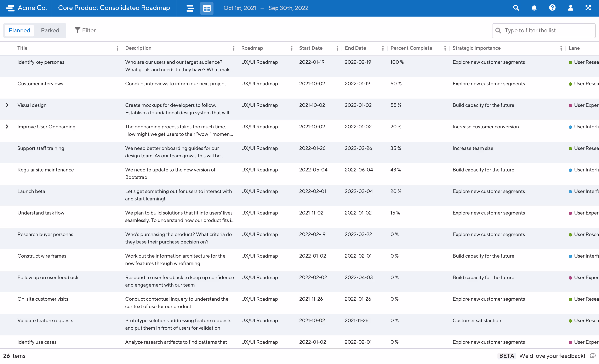Open Percent Complete column options menu
Viewport: 599px width, 364px height.
click(445, 48)
